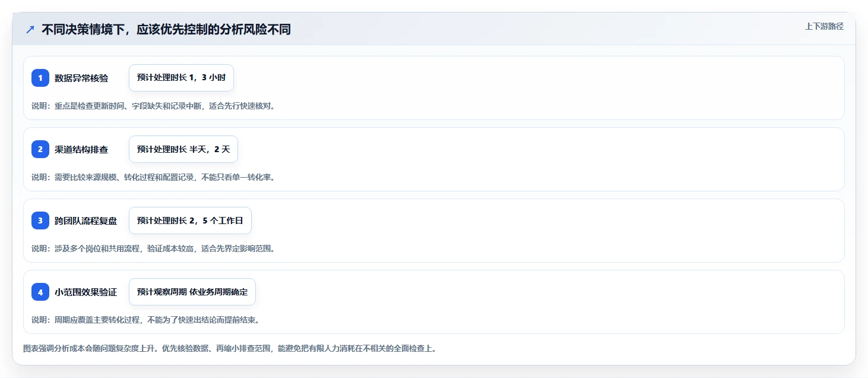Click the footer note starting 图表强调分析成本
Viewport: 868px width, 378px height.
tap(230, 348)
